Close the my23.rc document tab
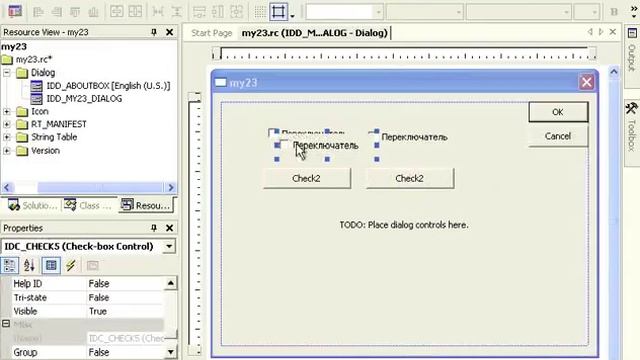 tap(613, 31)
